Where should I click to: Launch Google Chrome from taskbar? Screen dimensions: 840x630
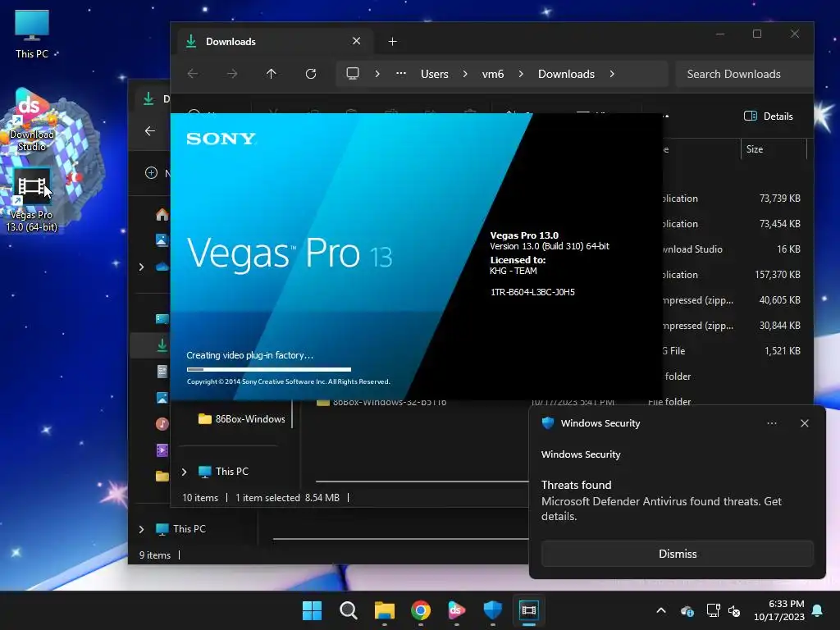click(421, 610)
